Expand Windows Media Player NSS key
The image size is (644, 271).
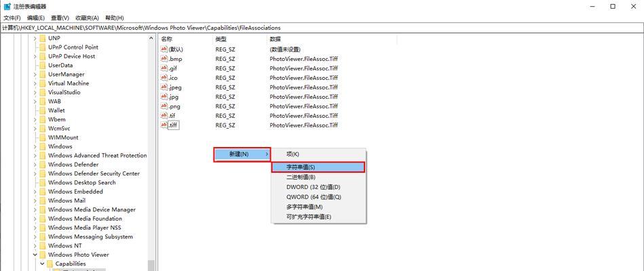[35, 228]
